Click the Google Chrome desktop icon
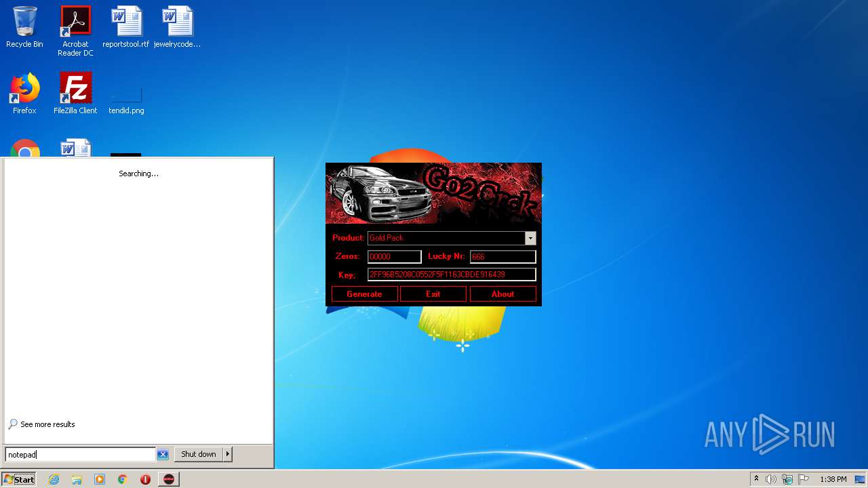The image size is (868, 488). (x=24, y=148)
